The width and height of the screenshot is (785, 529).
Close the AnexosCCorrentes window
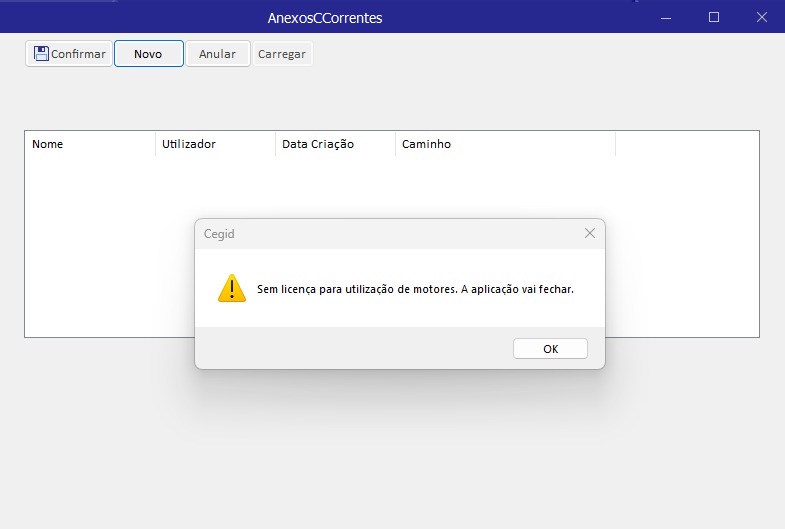[x=761, y=18]
